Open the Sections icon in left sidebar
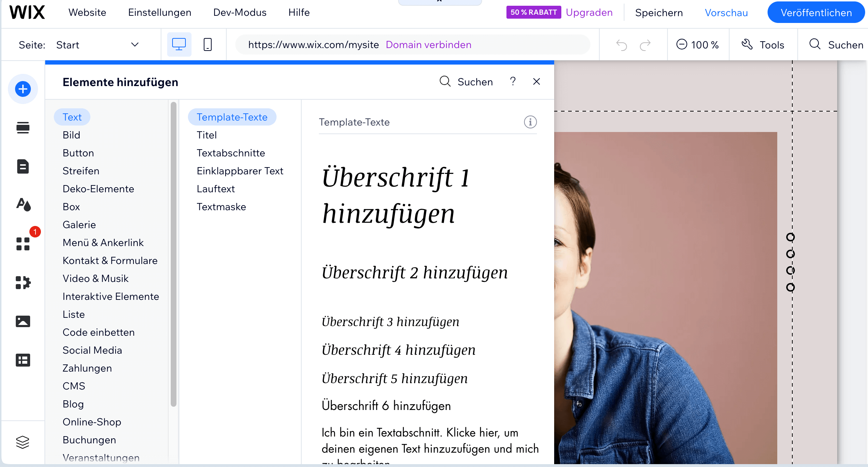This screenshot has width=868, height=467. pyautogui.click(x=23, y=128)
